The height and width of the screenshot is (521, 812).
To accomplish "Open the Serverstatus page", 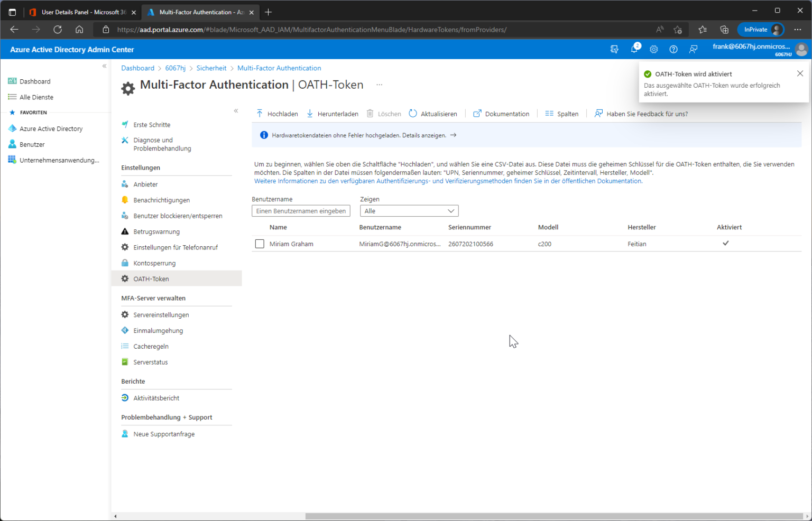I will (x=150, y=362).
